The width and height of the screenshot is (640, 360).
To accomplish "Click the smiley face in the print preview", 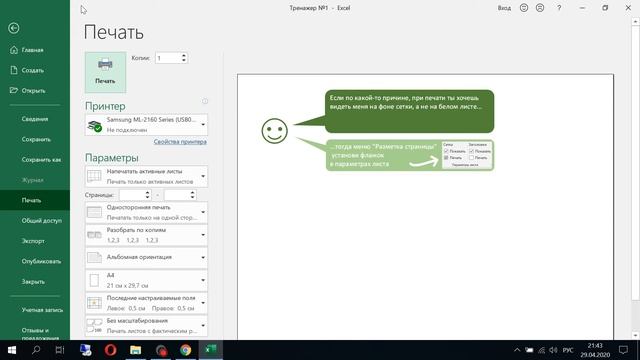I will [x=275, y=131].
